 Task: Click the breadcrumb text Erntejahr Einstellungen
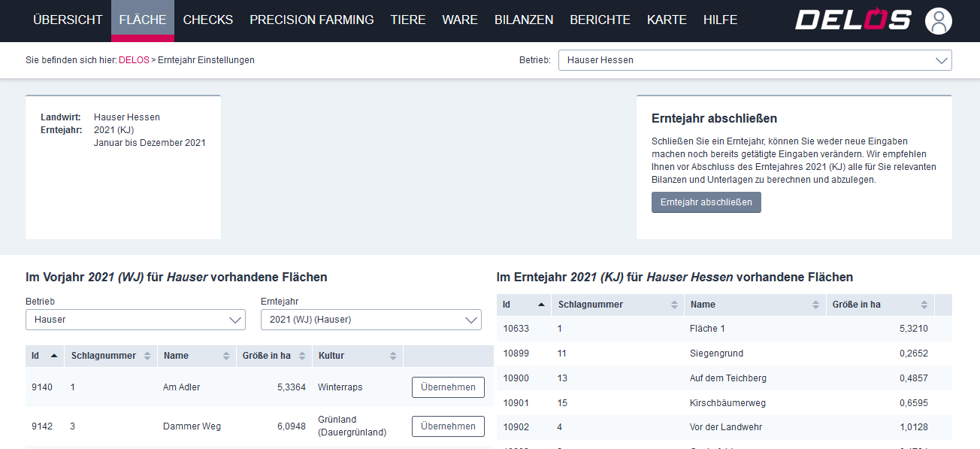[206, 60]
